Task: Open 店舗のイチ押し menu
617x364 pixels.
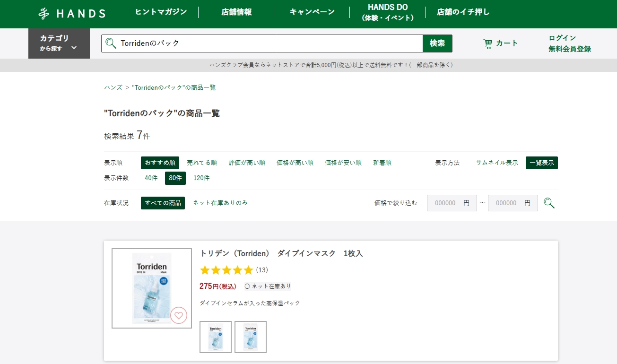Action: (x=463, y=12)
